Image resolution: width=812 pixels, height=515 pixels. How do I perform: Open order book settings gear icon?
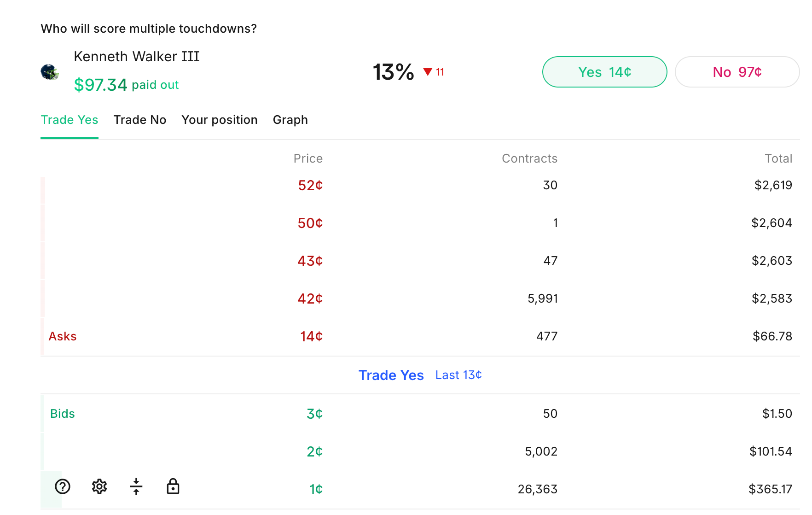coord(99,486)
